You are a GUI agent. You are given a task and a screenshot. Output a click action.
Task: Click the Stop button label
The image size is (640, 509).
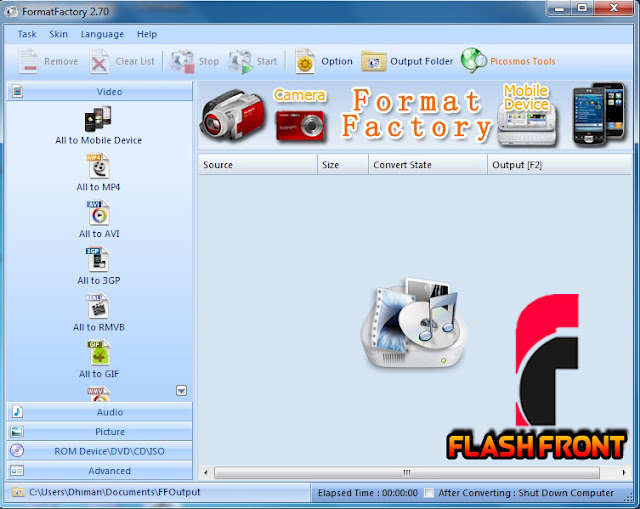pos(209,62)
